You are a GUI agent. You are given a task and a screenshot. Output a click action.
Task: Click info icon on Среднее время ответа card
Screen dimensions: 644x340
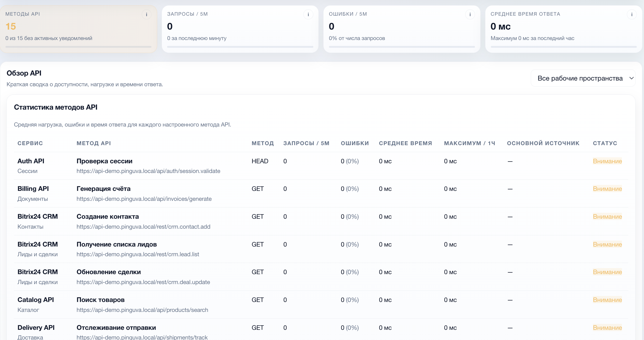(x=632, y=14)
